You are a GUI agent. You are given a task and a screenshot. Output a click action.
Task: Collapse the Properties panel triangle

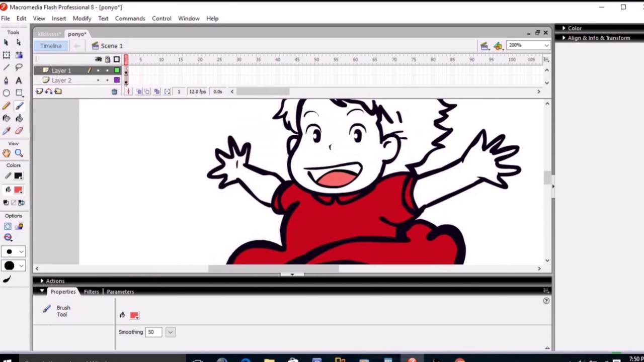(42, 291)
